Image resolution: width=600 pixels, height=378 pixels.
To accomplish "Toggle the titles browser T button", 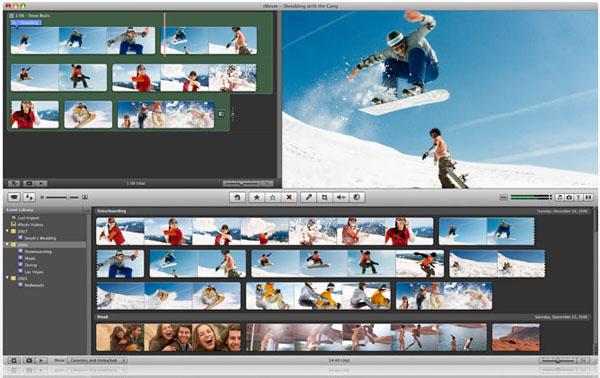I will tap(579, 197).
